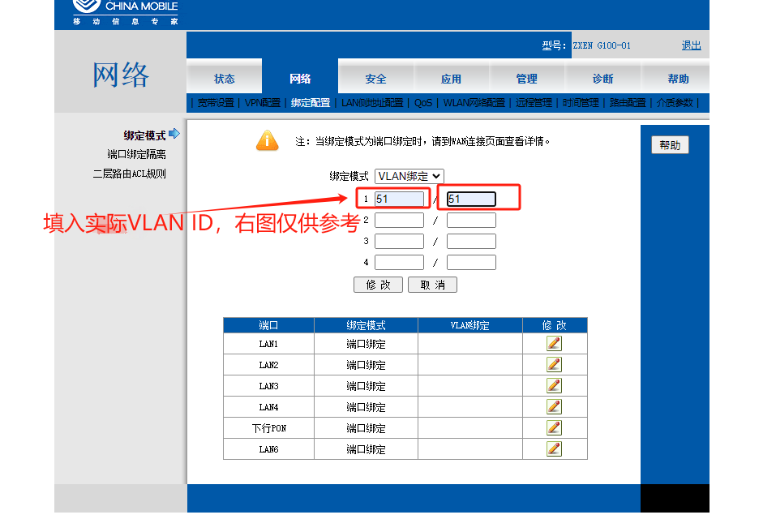
Task: Click the 取消 button
Action: pyautogui.click(x=432, y=285)
